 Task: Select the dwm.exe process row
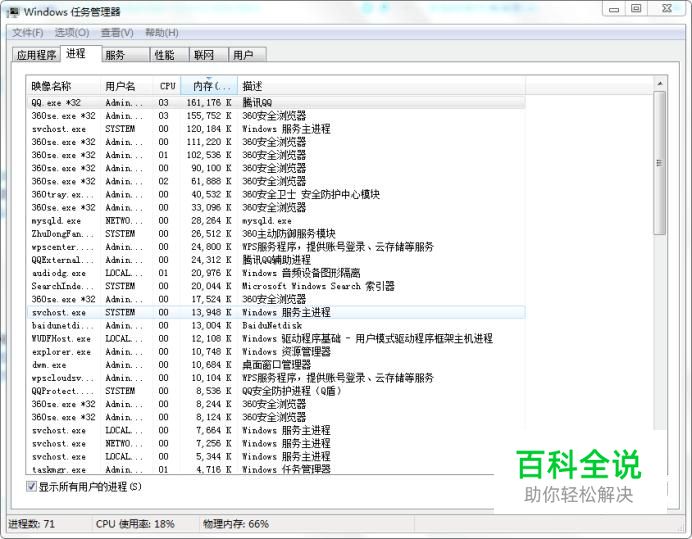(276, 365)
